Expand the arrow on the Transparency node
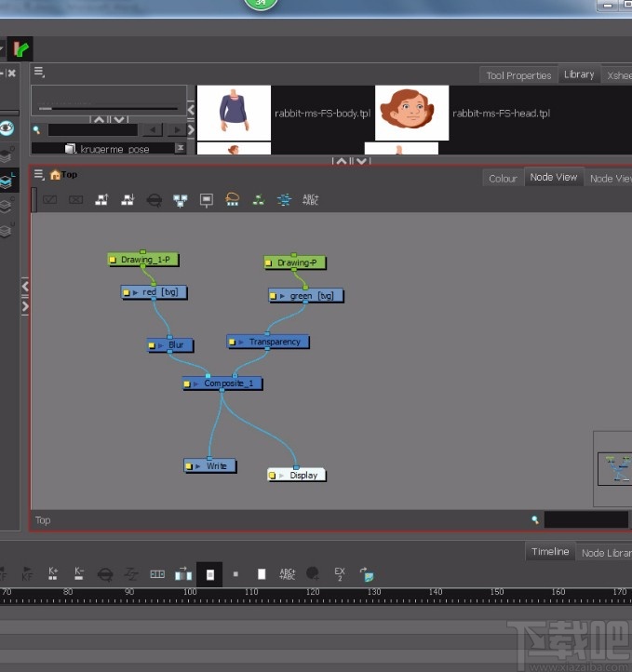 [x=241, y=342]
